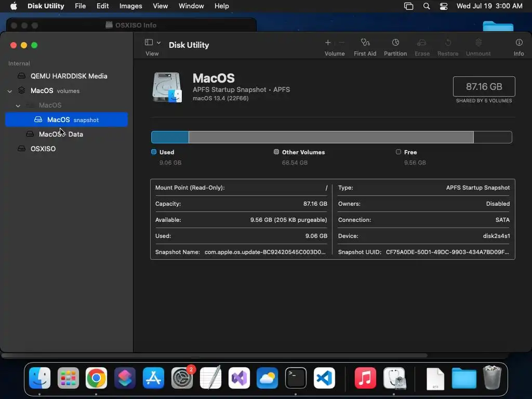Click the First Aid stethoscope icon
The height and width of the screenshot is (399, 532).
tap(365, 43)
